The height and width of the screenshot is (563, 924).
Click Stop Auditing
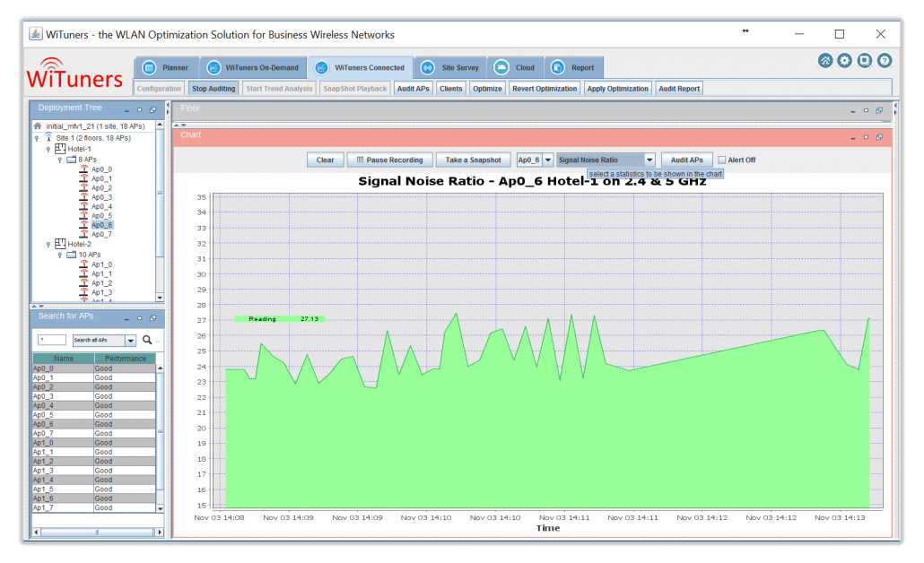[214, 89]
